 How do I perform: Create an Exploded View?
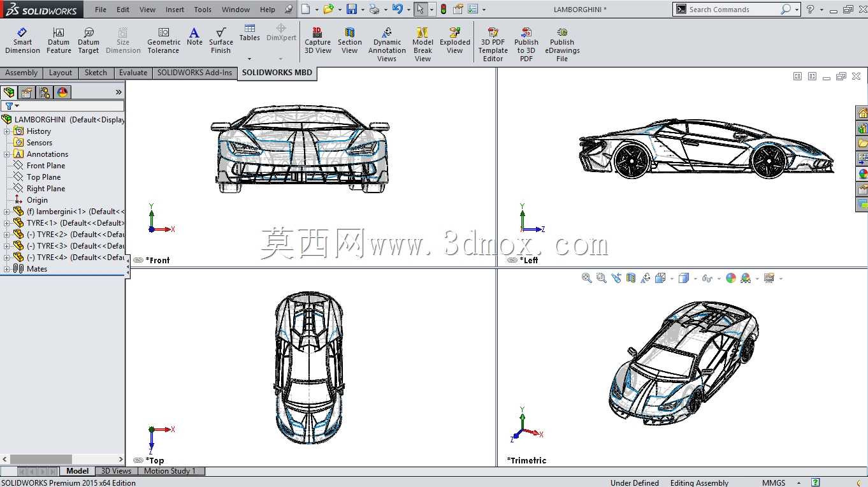(x=455, y=41)
